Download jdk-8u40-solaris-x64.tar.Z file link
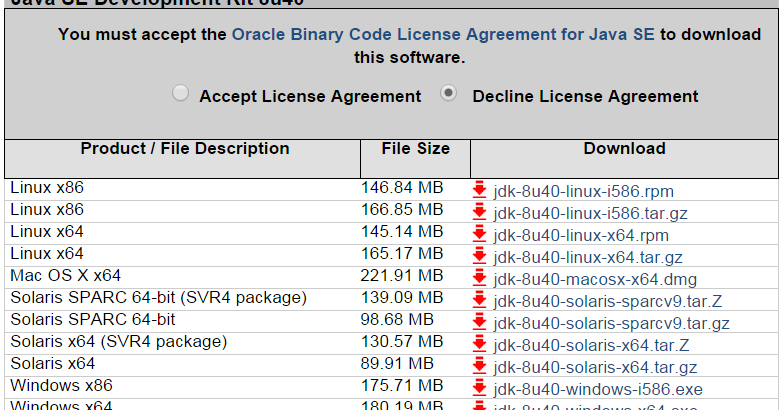782x410 pixels. coord(591,345)
